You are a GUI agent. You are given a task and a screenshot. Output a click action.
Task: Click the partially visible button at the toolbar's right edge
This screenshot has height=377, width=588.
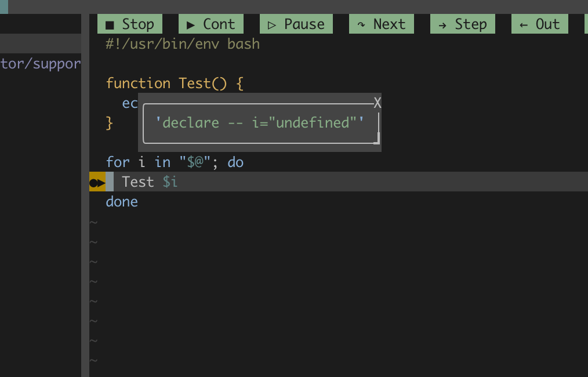(585, 24)
